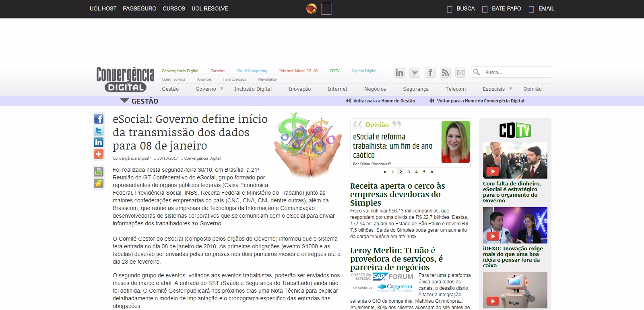Image resolution: width=644 pixels, height=310 pixels.
Task: Share article on LinkedIn from left sidebar
Action: pyautogui.click(x=99, y=142)
